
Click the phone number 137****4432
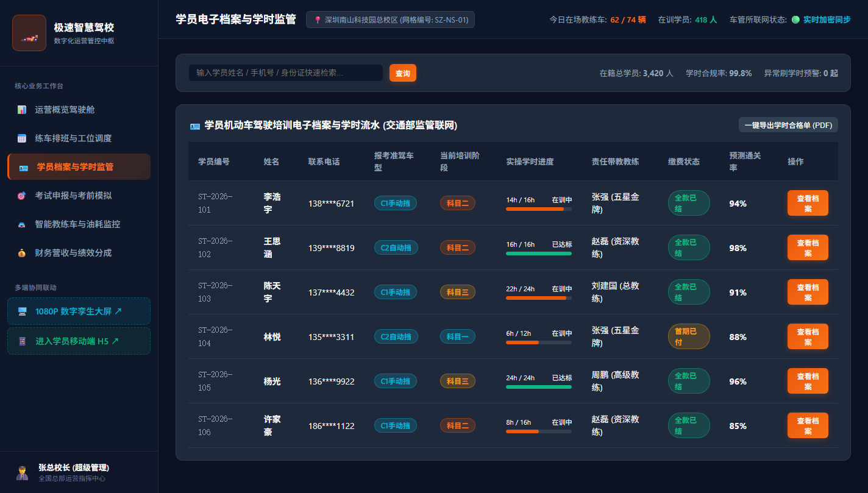pyautogui.click(x=331, y=293)
